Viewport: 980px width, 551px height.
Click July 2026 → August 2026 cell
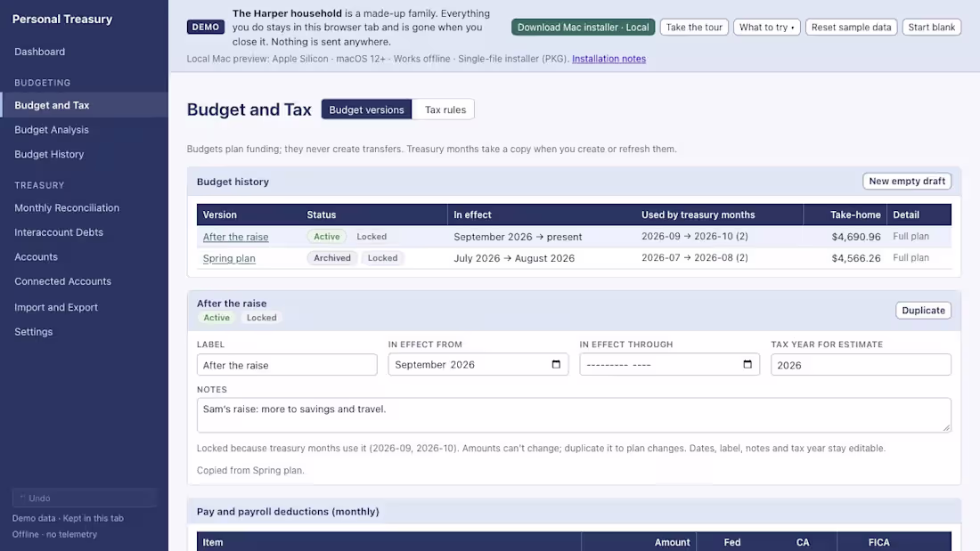(x=514, y=258)
